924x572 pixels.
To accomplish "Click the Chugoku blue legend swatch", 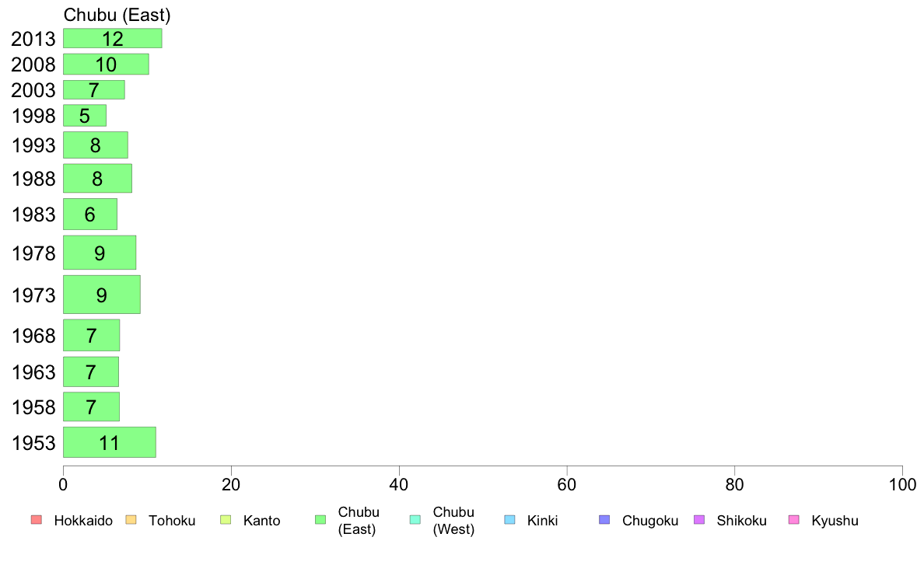I will [604, 520].
